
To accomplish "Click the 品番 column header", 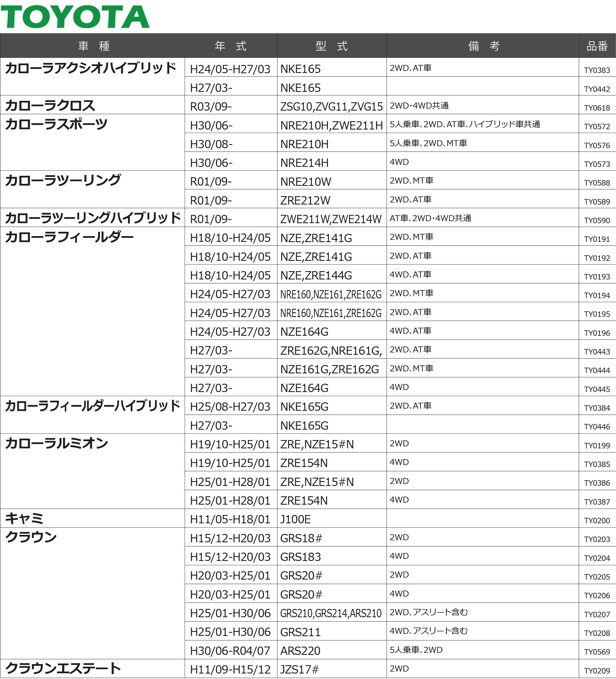I will tap(597, 46).
